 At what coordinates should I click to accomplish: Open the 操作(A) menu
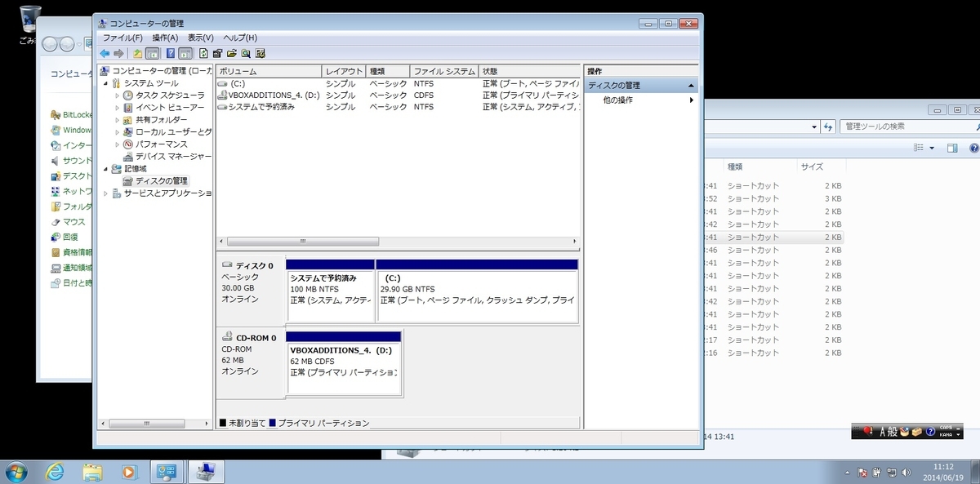pyautogui.click(x=165, y=38)
